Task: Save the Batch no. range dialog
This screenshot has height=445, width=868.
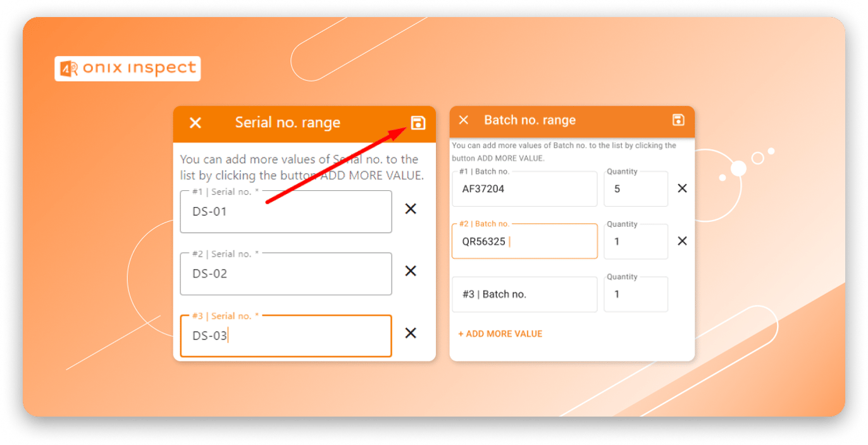Action: click(678, 120)
